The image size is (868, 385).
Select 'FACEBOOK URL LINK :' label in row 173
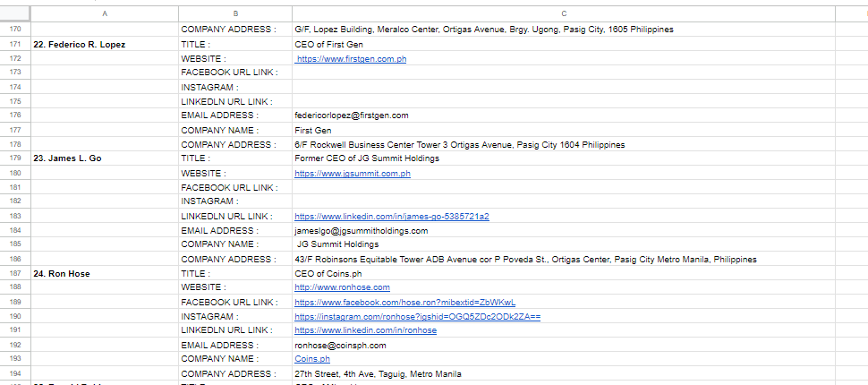(235, 72)
